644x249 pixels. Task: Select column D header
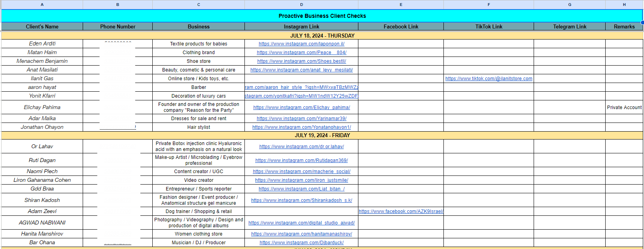tap(301, 5)
